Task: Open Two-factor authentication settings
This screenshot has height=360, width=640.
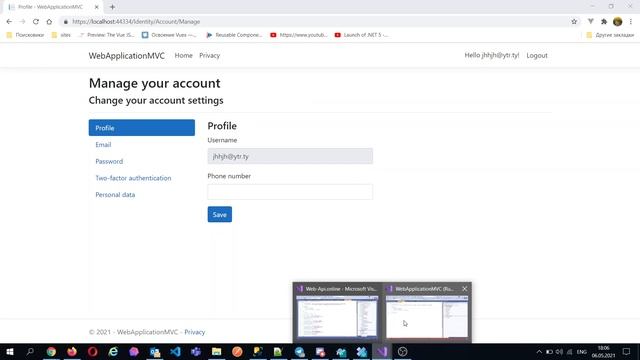Action: tap(133, 178)
